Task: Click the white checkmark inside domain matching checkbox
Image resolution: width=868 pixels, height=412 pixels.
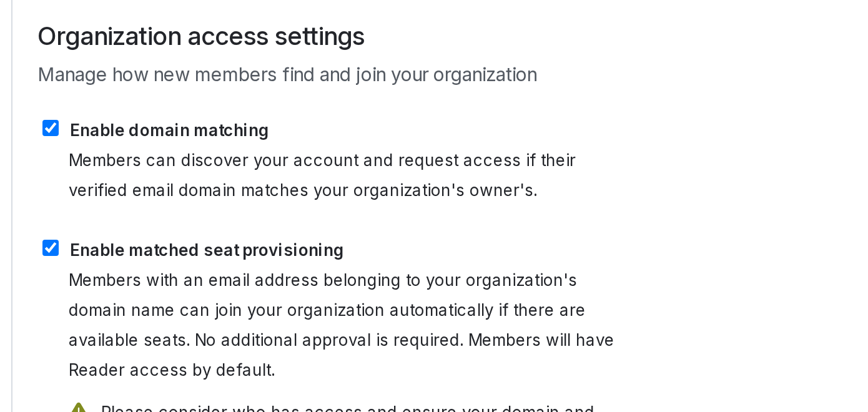Action: (50, 127)
